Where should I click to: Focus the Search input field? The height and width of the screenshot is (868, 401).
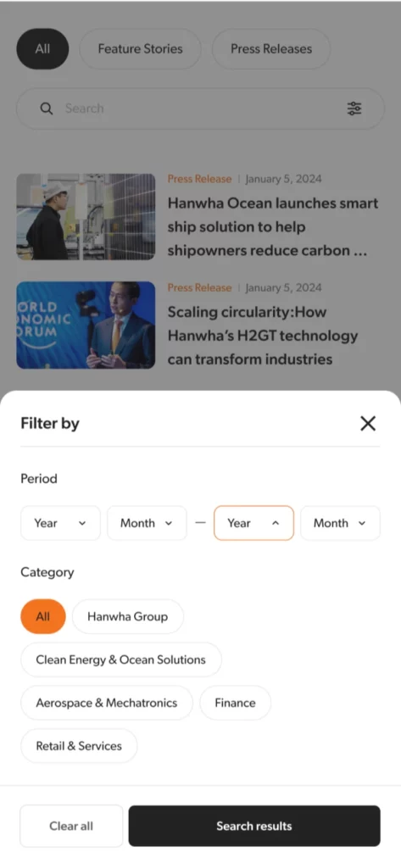tap(200, 108)
